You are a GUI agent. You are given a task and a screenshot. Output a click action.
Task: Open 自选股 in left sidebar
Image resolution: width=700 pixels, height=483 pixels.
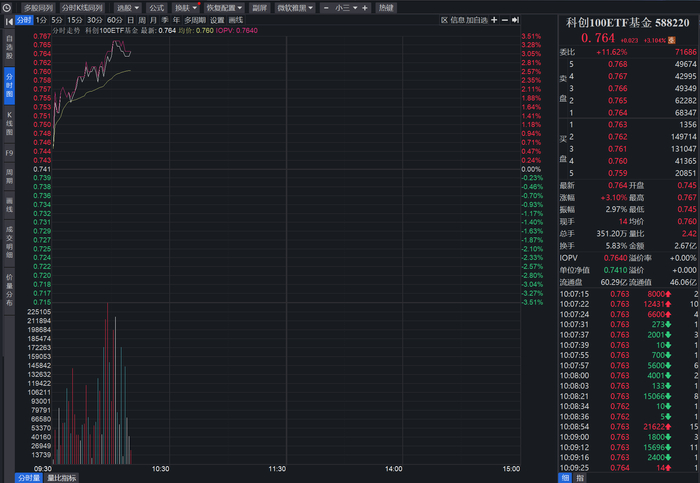tap(9, 47)
